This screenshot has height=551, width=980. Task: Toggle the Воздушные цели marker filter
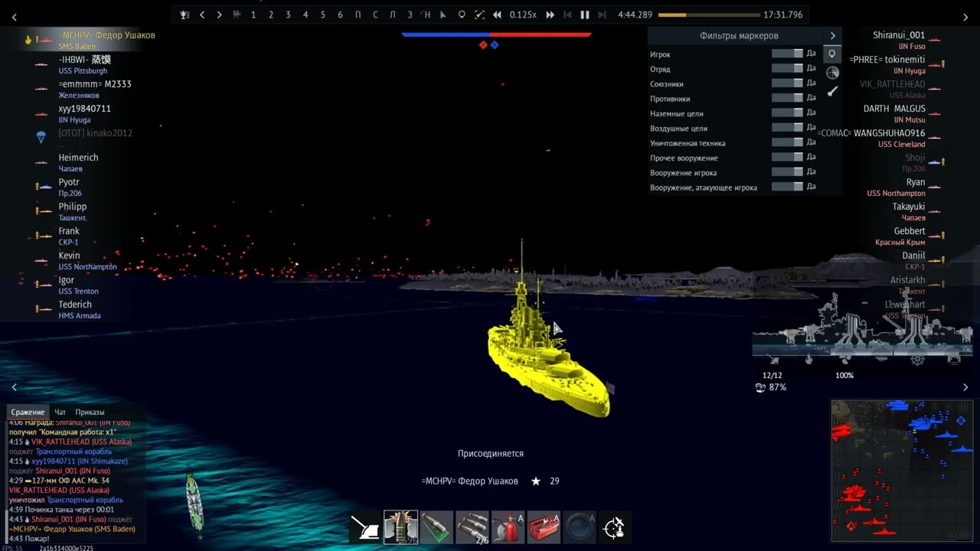pos(787,127)
